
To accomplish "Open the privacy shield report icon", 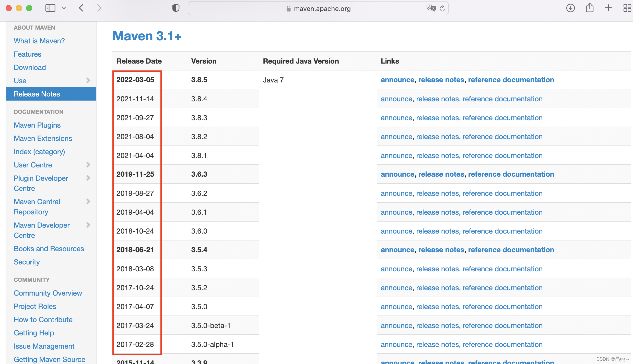I will pos(176,8).
